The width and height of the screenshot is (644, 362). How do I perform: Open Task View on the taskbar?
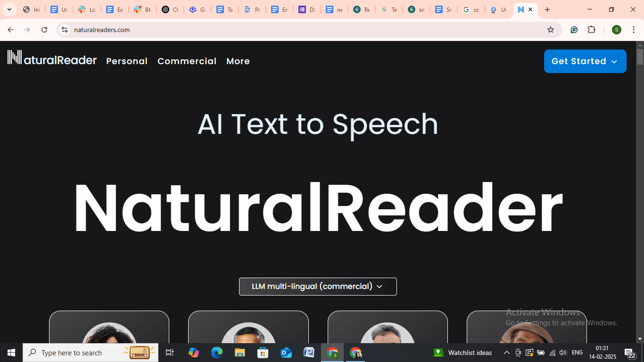(x=170, y=353)
